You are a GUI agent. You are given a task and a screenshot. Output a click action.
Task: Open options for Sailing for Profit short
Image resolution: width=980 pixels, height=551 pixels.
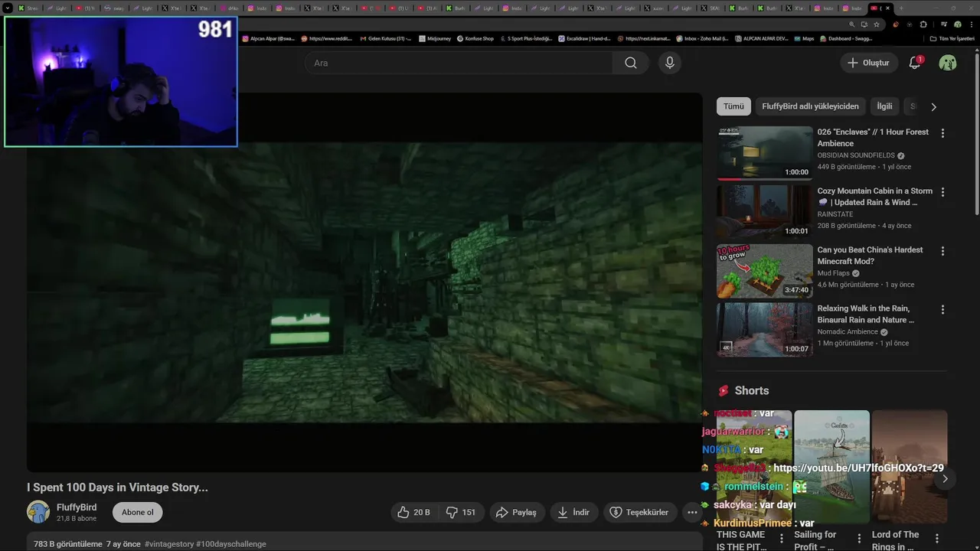pyautogui.click(x=859, y=539)
